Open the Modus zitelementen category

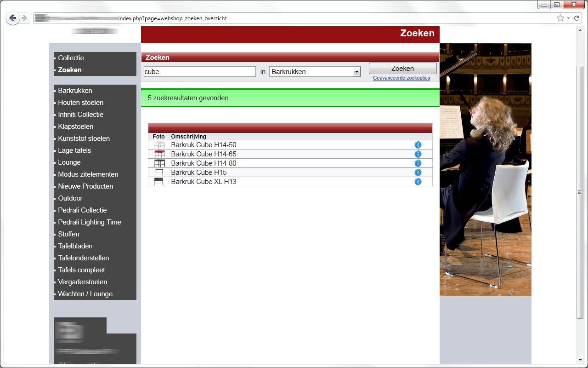pyautogui.click(x=88, y=174)
